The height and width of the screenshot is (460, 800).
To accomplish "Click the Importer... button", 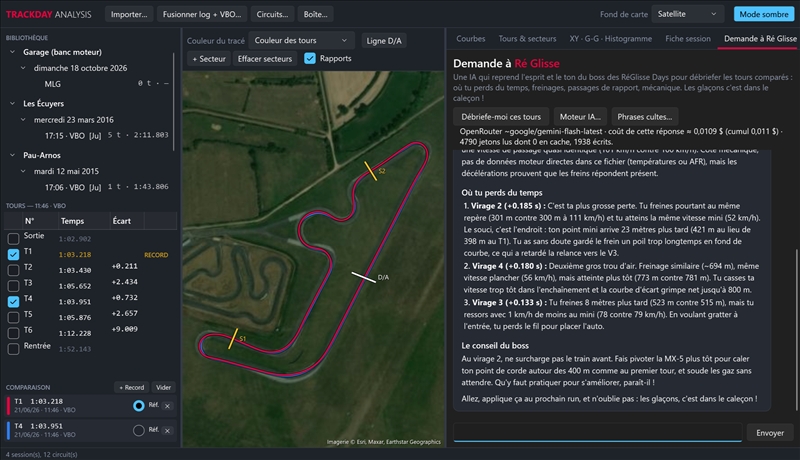I will pos(129,14).
